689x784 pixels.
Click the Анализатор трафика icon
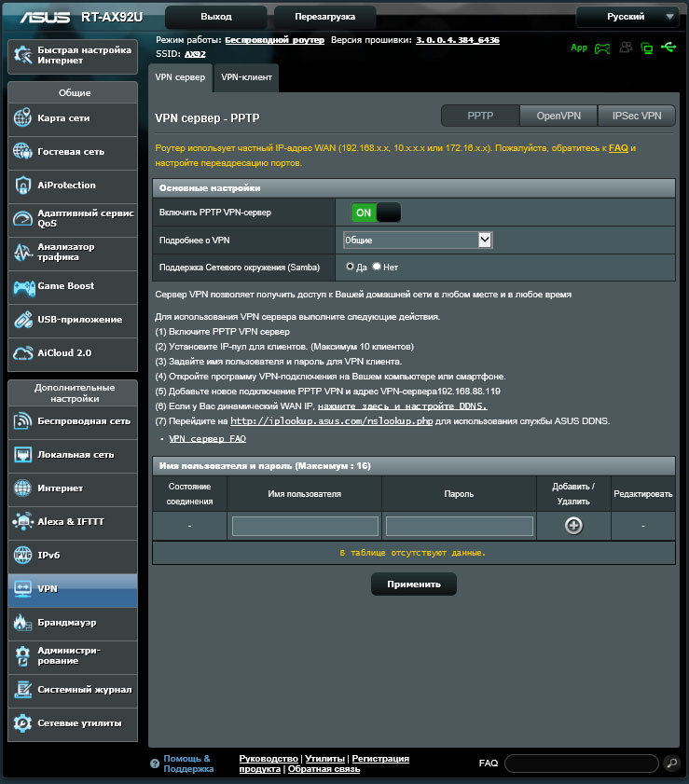pos(22,252)
